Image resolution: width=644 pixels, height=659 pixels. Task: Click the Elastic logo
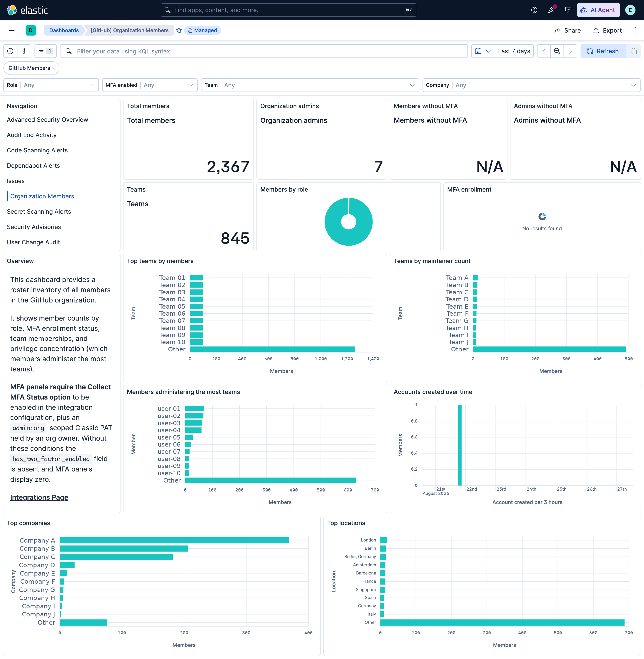(27, 10)
